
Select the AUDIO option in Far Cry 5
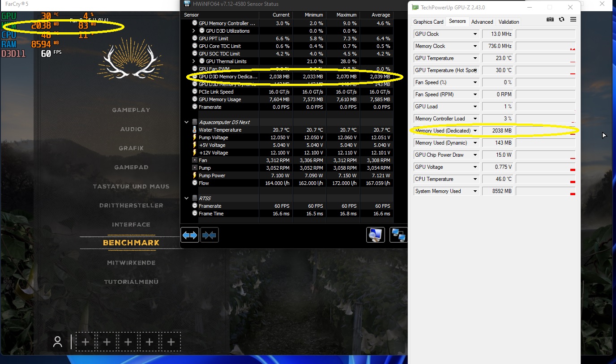131,128
